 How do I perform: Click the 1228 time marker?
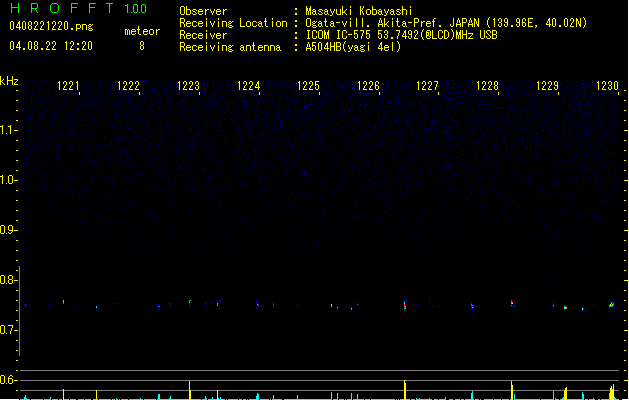pos(487,85)
